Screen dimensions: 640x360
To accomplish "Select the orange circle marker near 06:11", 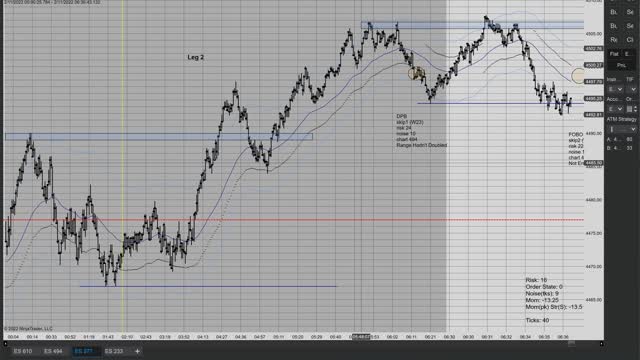I will (417, 73).
